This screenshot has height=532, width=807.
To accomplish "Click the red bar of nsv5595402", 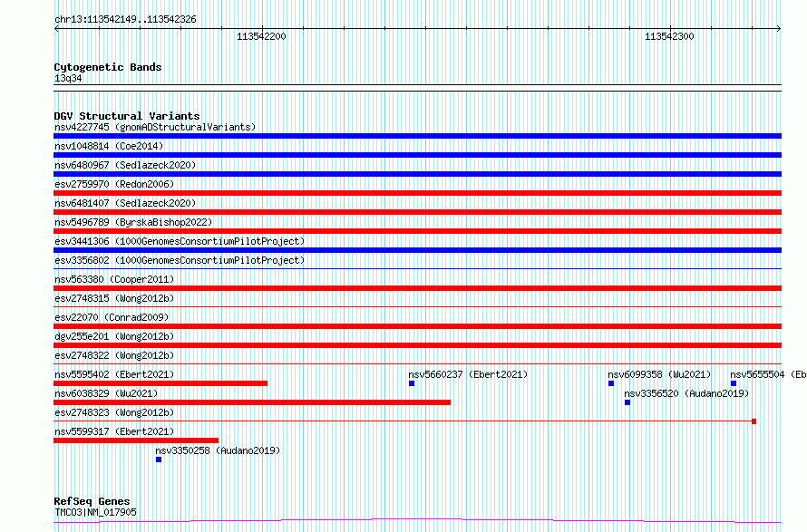I will [160, 383].
